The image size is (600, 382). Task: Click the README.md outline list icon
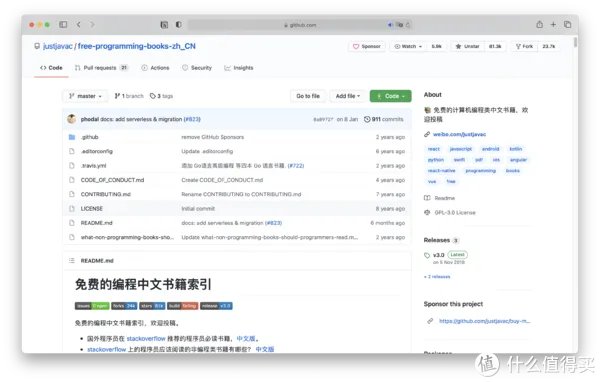tap(72, 261)
